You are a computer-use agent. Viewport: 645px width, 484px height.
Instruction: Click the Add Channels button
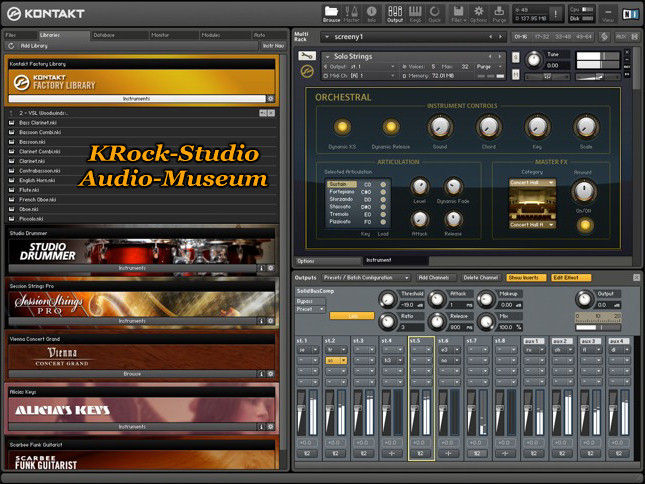436,278
